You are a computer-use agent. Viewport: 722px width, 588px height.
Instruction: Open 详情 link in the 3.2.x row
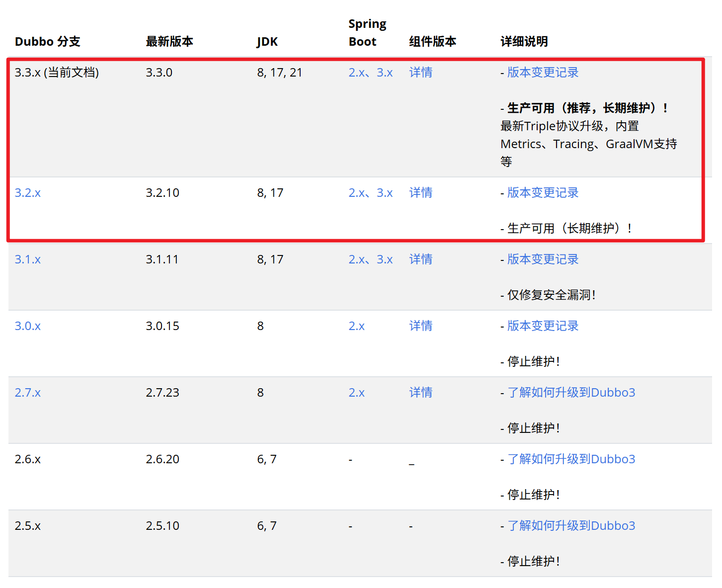421,193
